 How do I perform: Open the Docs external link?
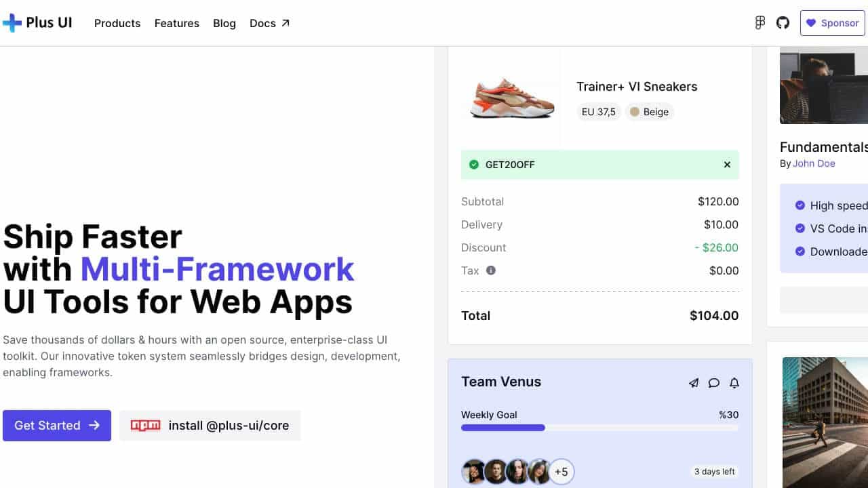click(x=270, y=23)
